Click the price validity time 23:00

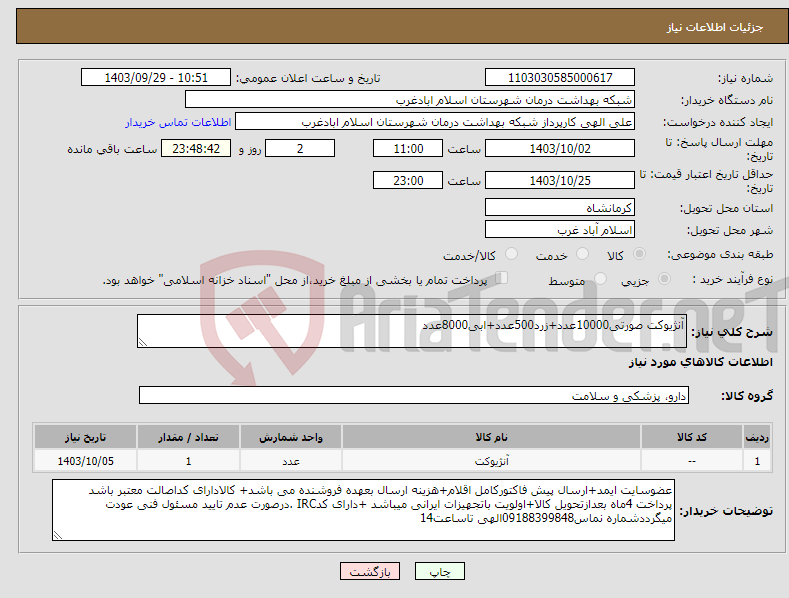click(x=408, y=180)
